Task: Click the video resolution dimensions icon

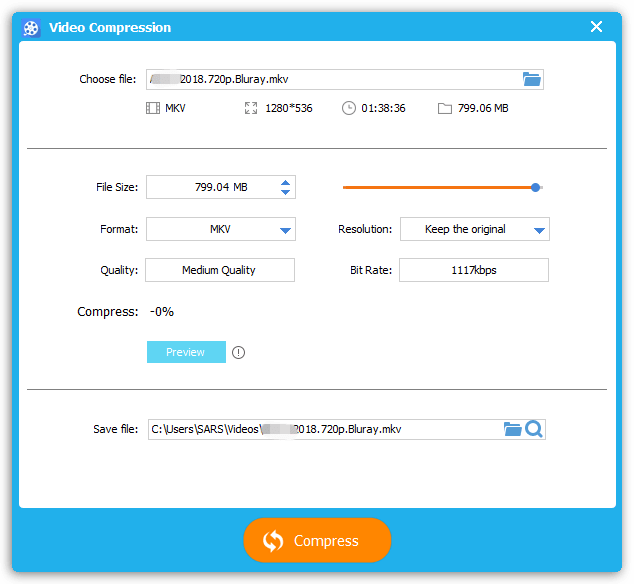Action: tap(251, 108)
